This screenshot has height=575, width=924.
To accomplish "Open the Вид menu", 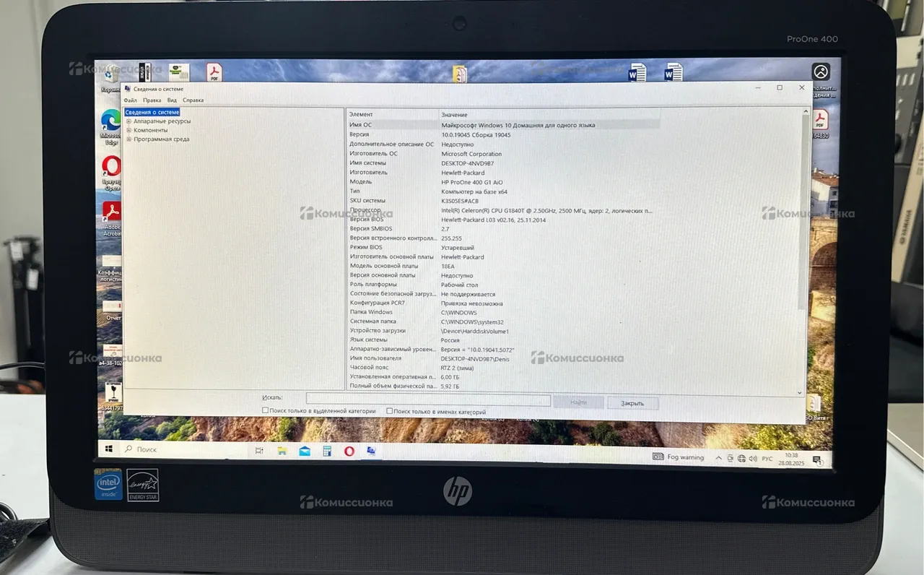I will tap(172, 100).
